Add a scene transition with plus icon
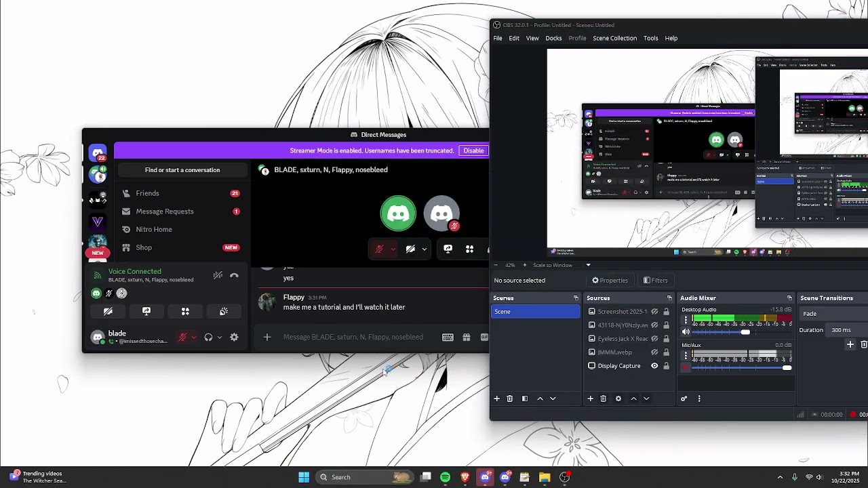Image resolution: width=868 pixels, height=488 pixels. point(850,345)
